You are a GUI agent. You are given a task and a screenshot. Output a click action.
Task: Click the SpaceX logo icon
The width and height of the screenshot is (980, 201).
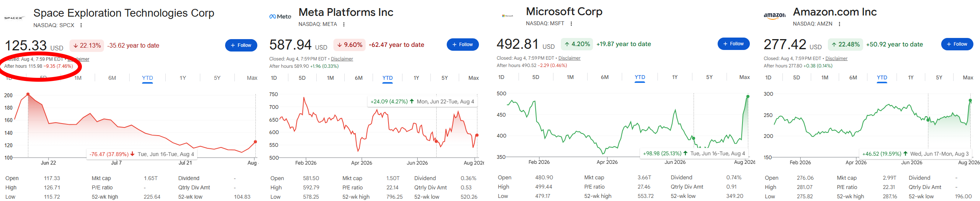pyautogui.click(x=14, y=18)
